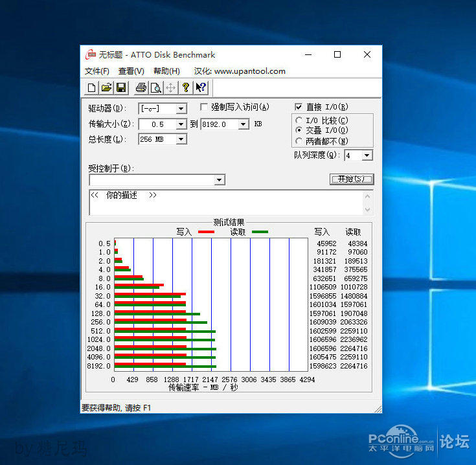Open the 驱动器 drive dropdown

point(181,109)
